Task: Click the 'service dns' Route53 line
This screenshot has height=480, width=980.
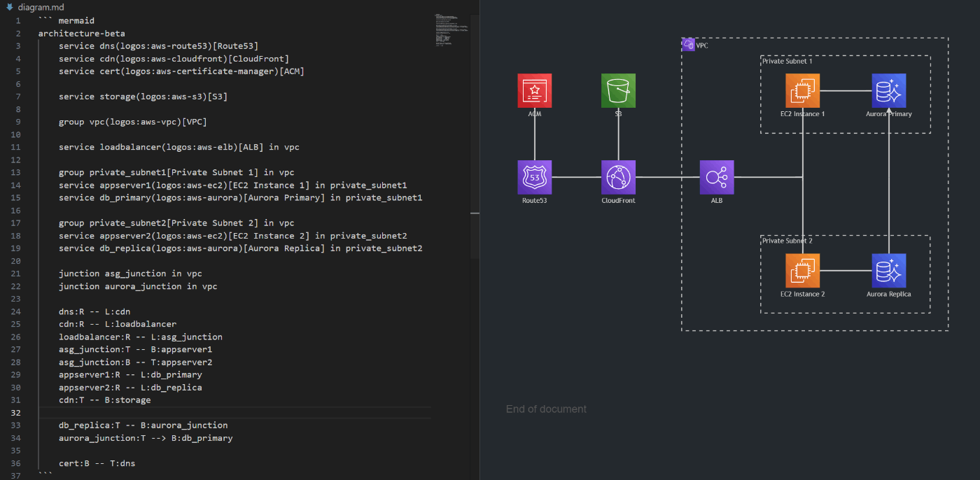Action: (159, 45)
